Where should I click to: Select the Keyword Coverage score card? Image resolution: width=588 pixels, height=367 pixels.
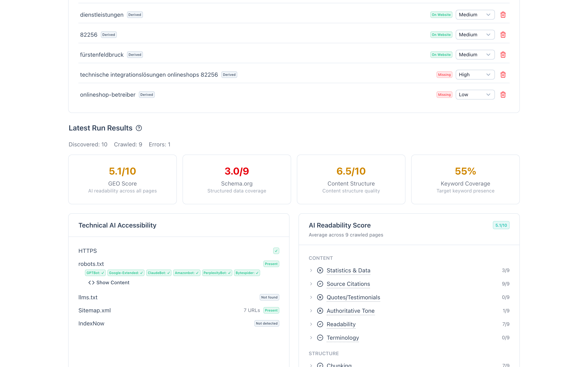tap(465, 179)
